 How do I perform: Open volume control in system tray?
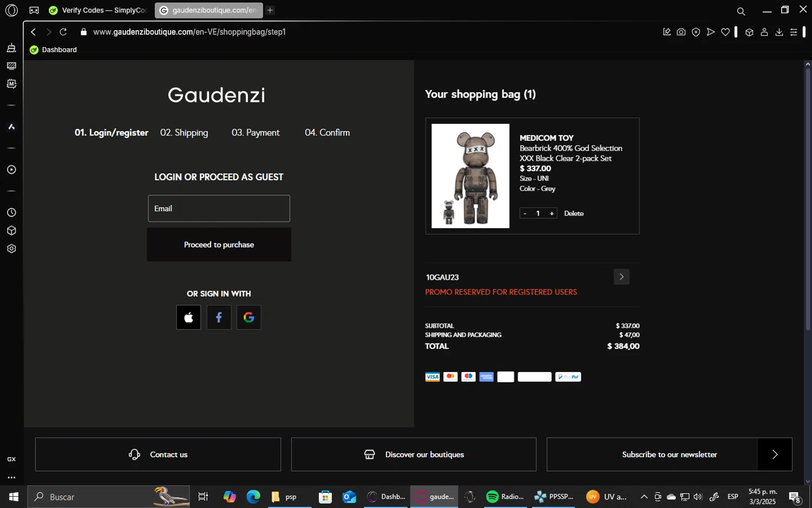pyautogui.click(x=698, y=497)
